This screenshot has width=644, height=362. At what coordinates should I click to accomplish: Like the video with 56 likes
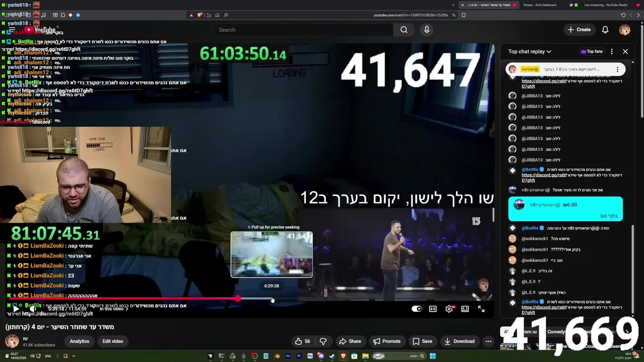[x=303, y=341]
